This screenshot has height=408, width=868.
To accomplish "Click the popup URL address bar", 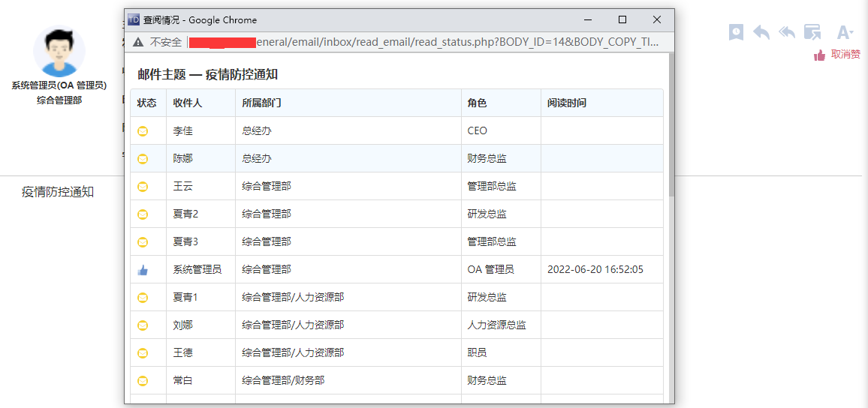I will pos(458,42).
